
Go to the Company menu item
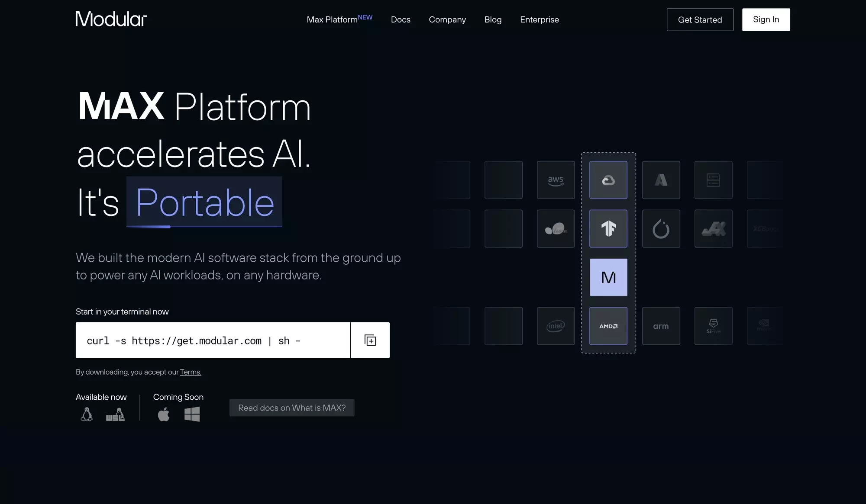tap(447, 19)
